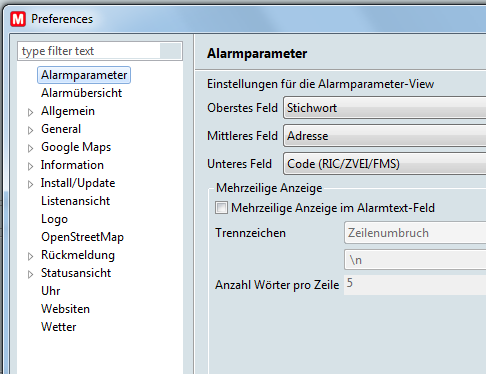486x374 pixels.
Task: Click the red M application icon
Action: pyautogui.click(x=18, y=19)
